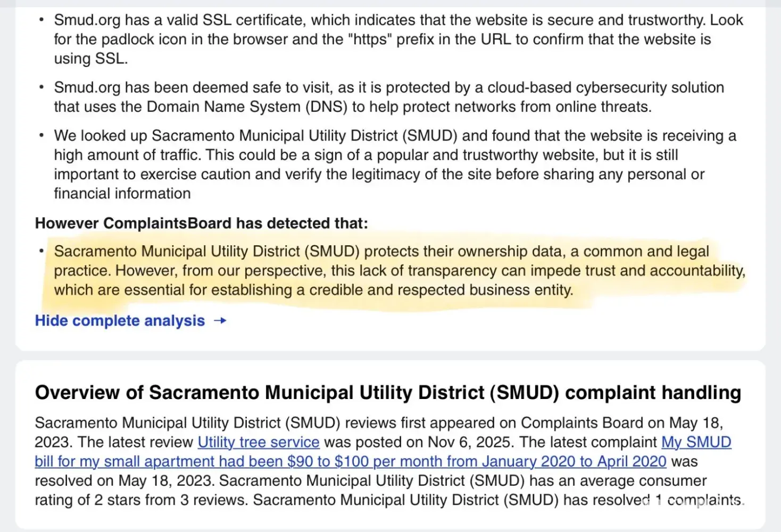
Task: Click the Overview of SMUD complaint handling heading
Action: point(388,393)
